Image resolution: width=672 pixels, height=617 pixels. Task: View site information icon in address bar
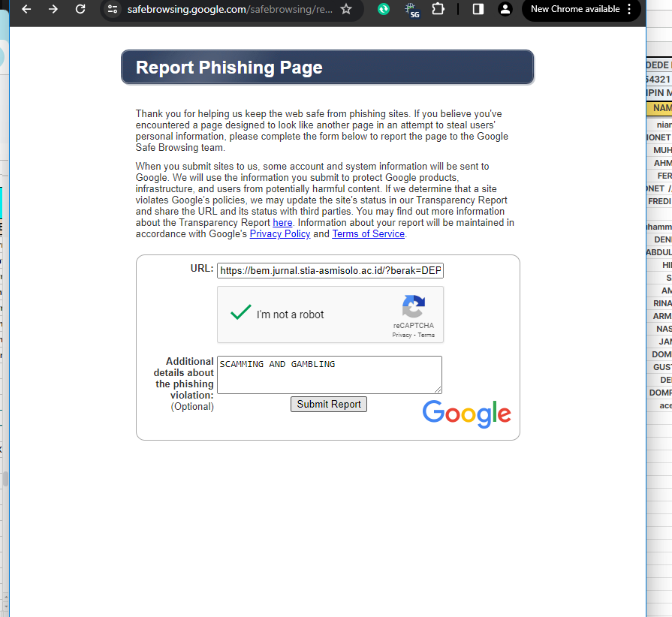(x=113, y=9)
